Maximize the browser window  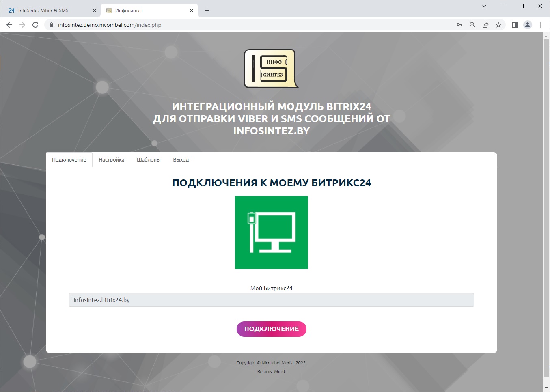(522, 6)
